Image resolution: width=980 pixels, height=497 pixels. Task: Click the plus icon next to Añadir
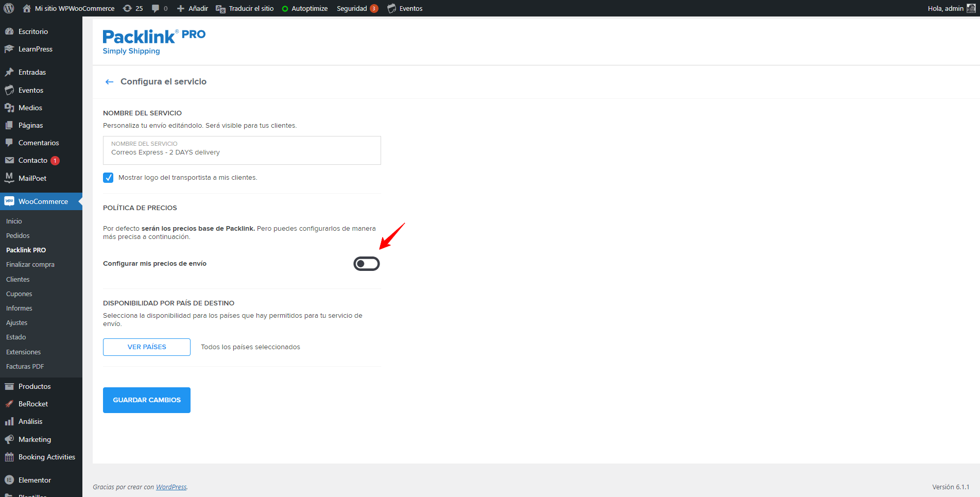pos(181,8)
